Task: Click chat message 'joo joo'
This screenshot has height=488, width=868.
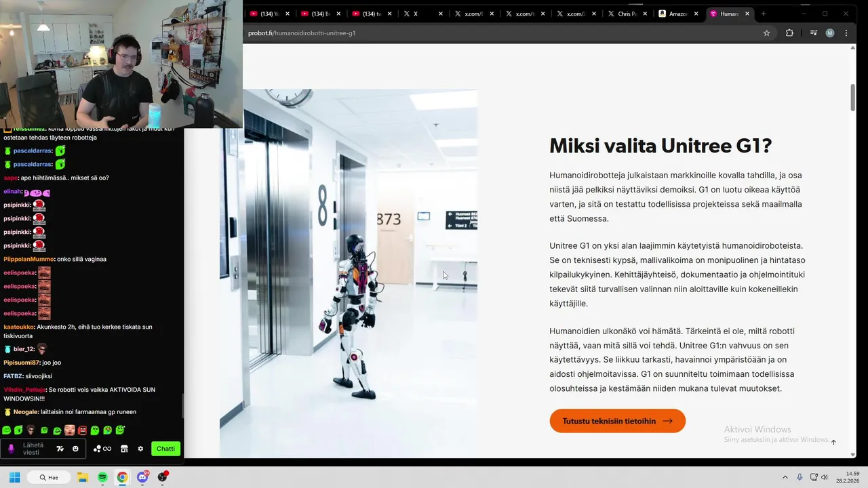Action: click(52, 363)
